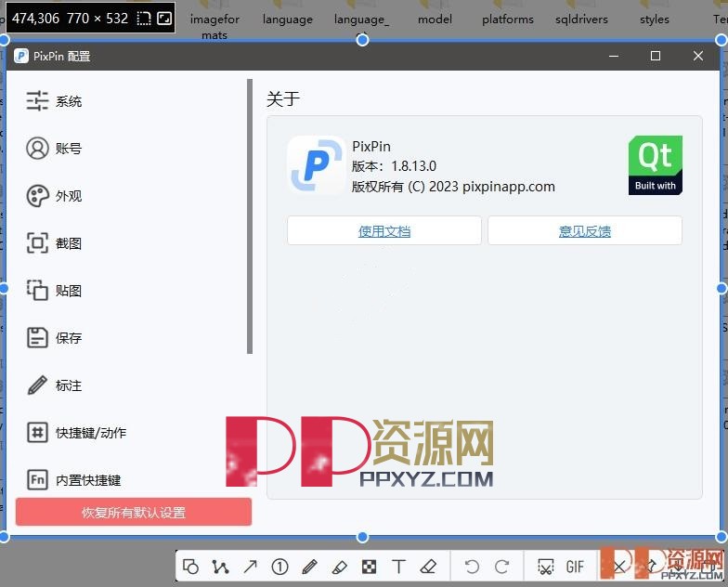The width and height of the screenshot is (728, 587).
Task: Open the 贴图 pin-image section
Action: coord(54,291)
